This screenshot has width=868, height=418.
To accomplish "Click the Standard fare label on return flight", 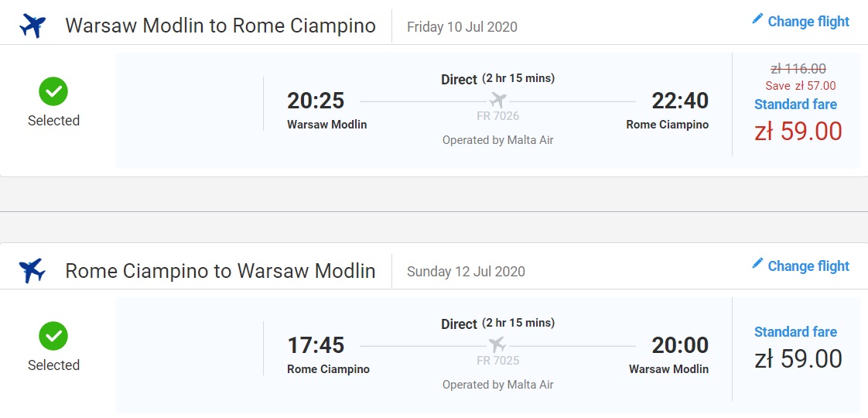I will coord(795,331).
